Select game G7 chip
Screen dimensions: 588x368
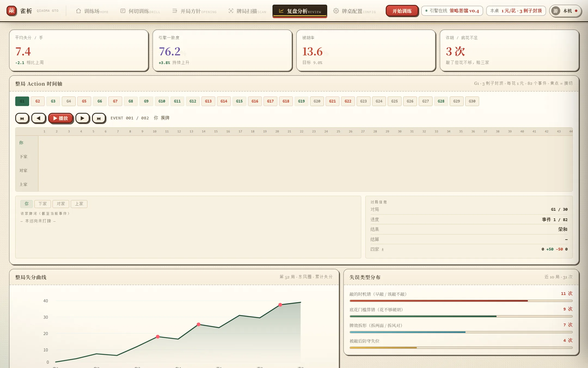pyautogui.click(x=115, y=101)
